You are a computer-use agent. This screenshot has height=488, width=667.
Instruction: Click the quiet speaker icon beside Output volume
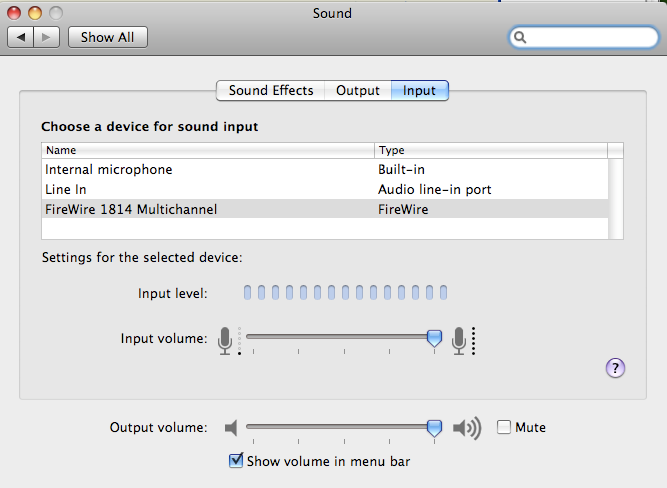pyautogui.click(x=231, y=427)
